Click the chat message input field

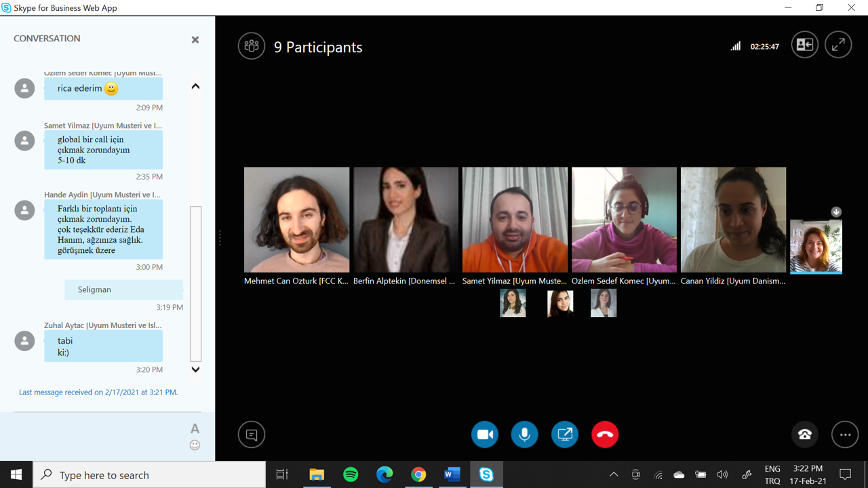click(x=98, y=436)
